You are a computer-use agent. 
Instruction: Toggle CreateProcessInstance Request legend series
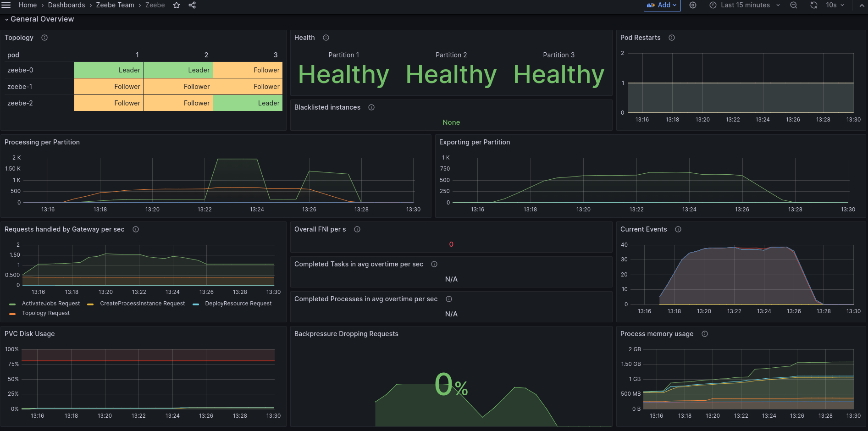point(142,304)
